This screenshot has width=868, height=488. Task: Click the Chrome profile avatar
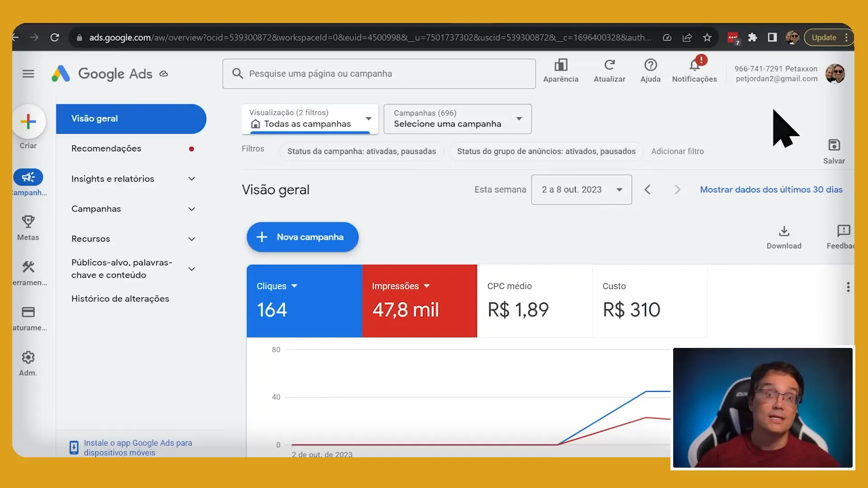tap(792, 38)
